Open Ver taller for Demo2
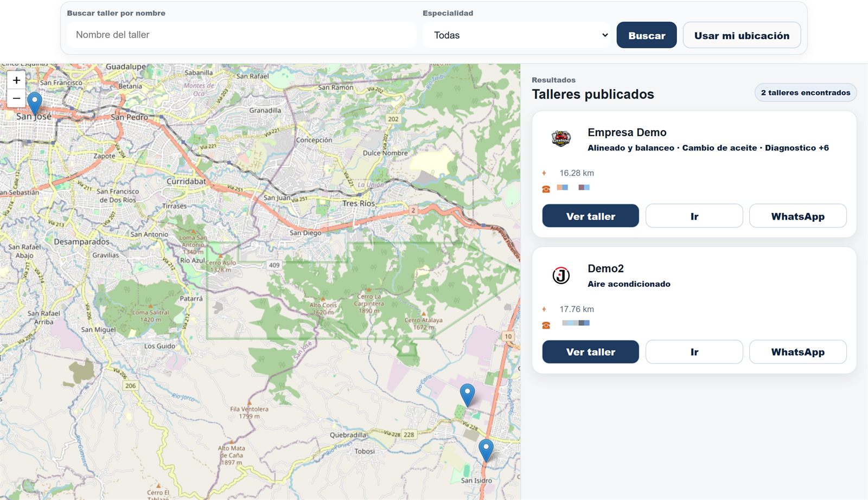The width and height of the screenshot is (868, 500). click(591, 352)
